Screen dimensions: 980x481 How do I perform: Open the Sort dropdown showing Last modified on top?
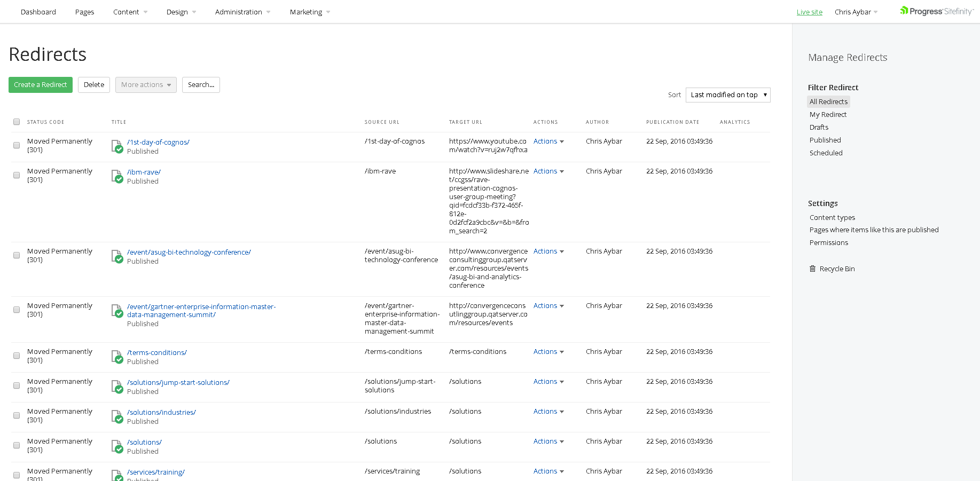pos(727,95)
